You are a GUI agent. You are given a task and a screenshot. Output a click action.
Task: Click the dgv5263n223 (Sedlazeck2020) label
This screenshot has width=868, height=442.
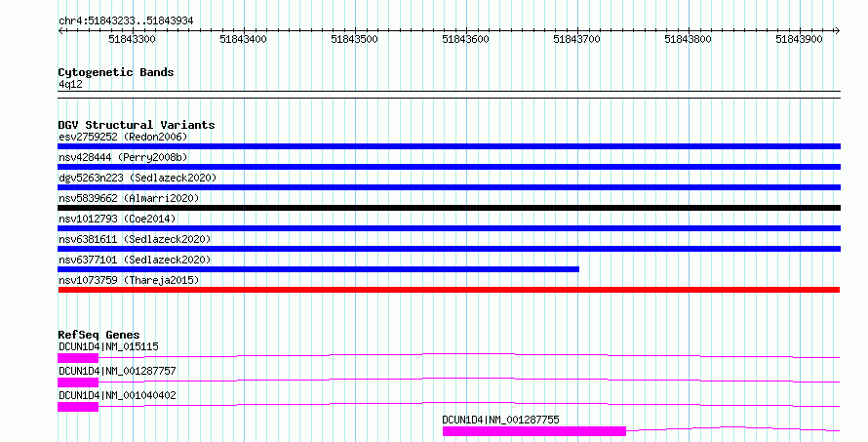click(x=138, y=178)
